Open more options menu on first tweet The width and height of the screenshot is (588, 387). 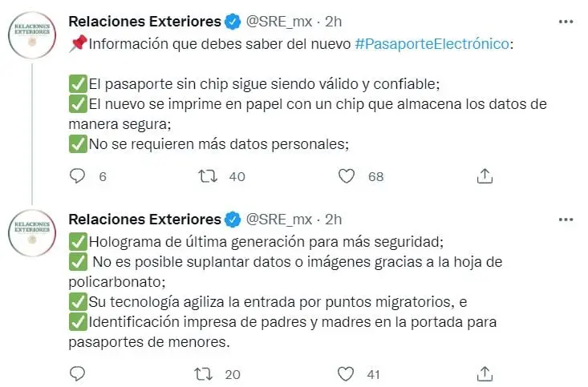click(x=566, y=22)
